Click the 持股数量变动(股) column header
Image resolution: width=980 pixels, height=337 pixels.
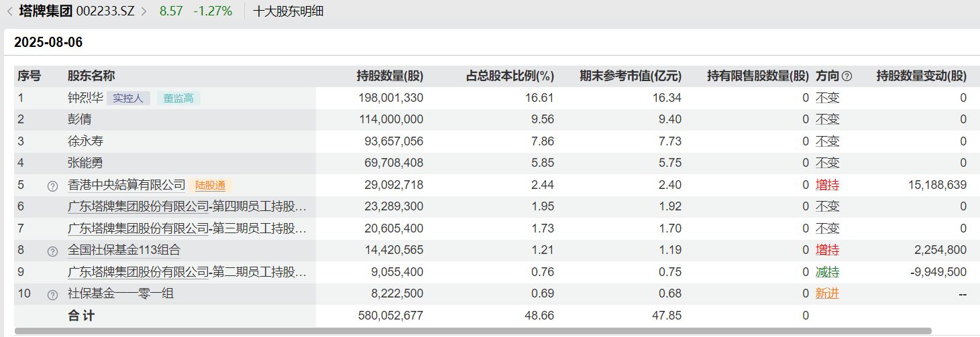[x=921, y=76]
